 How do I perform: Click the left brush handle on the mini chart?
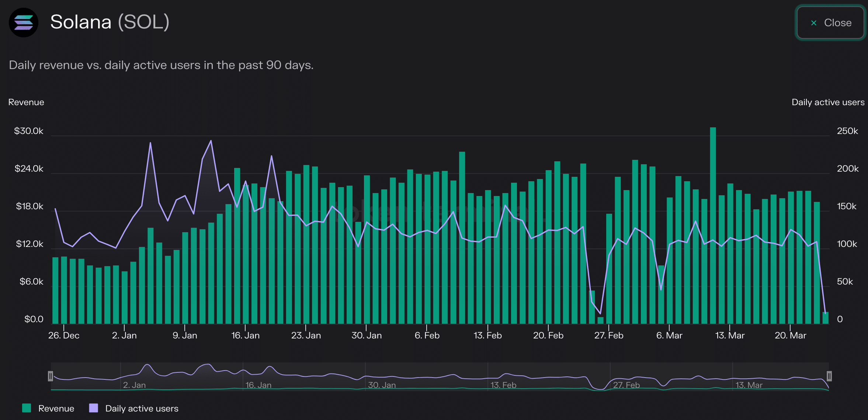click(50, 376)
